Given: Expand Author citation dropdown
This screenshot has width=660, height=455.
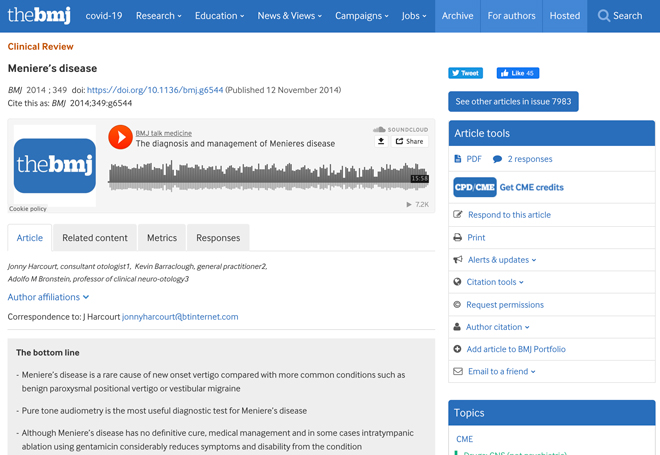Looking at the screenshot, I should (x=498, y=327).
